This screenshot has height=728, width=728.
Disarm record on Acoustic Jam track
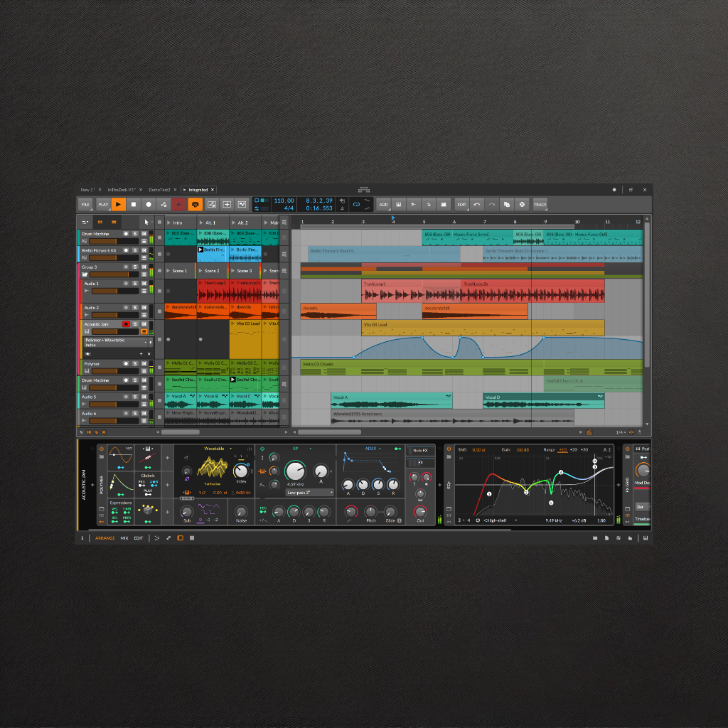126,324
